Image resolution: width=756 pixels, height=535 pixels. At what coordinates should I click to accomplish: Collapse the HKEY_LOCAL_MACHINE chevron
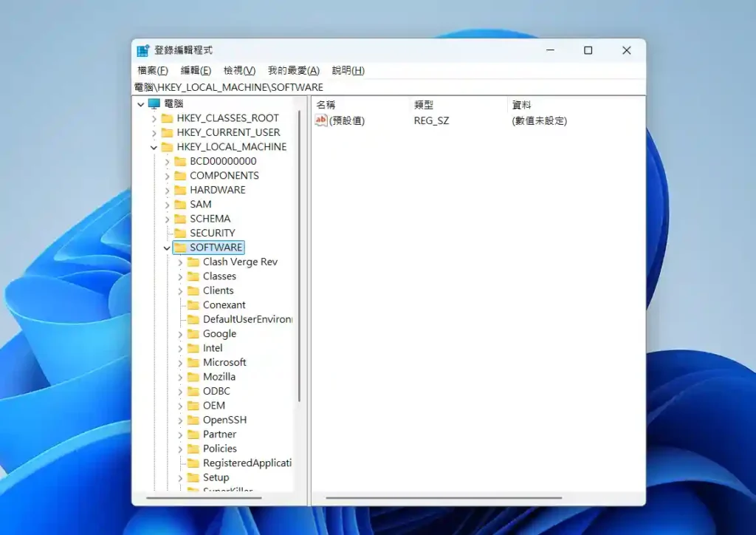154,148
